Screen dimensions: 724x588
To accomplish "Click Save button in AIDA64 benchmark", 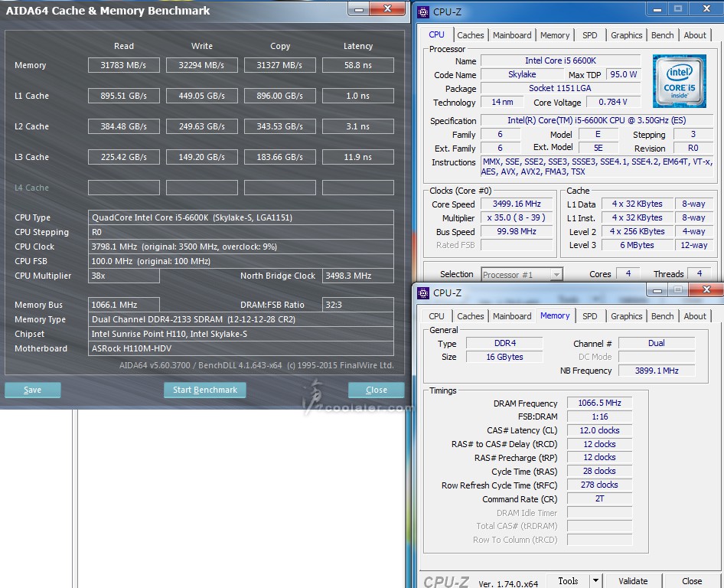I will coord(32,390).
